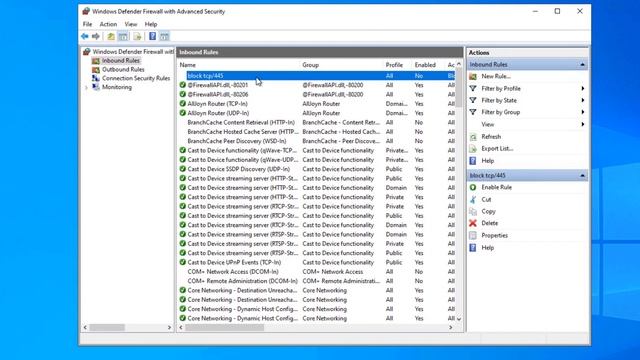Open the View menu in menu bar
This screenshot has width=640, height=360.
131,24
